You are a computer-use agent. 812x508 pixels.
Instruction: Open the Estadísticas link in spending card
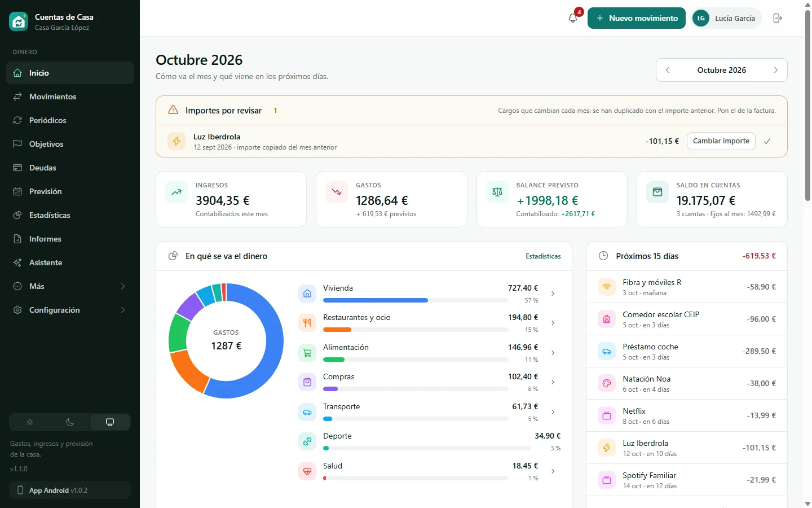click(x=543, y=256)
